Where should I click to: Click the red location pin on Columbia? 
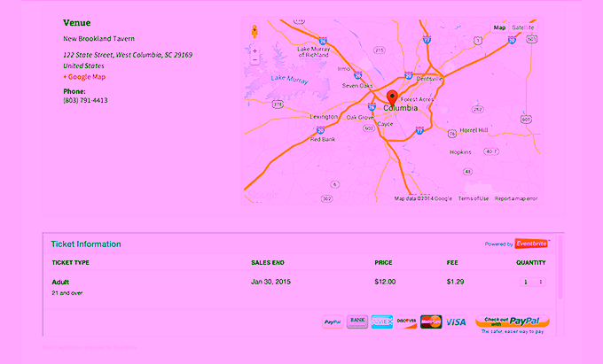[x=392, y=98]
